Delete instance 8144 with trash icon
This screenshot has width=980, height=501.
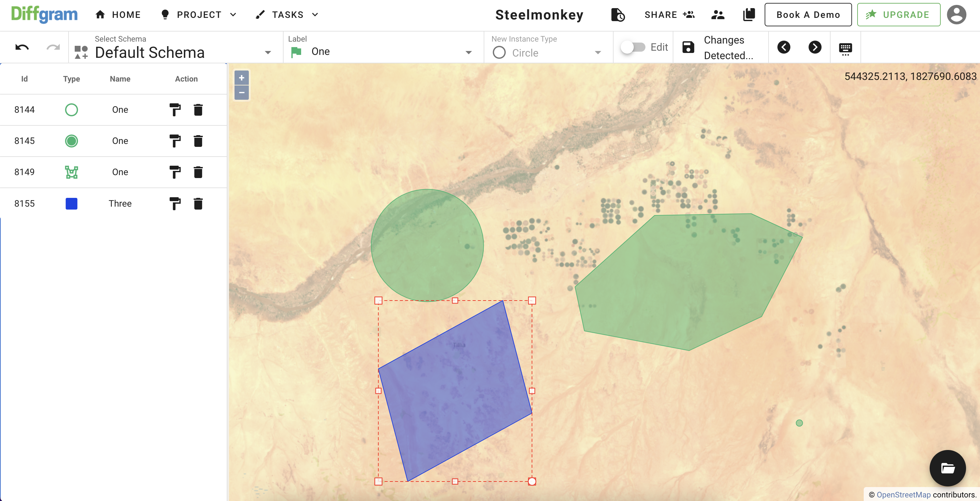(x=198, y=109)
